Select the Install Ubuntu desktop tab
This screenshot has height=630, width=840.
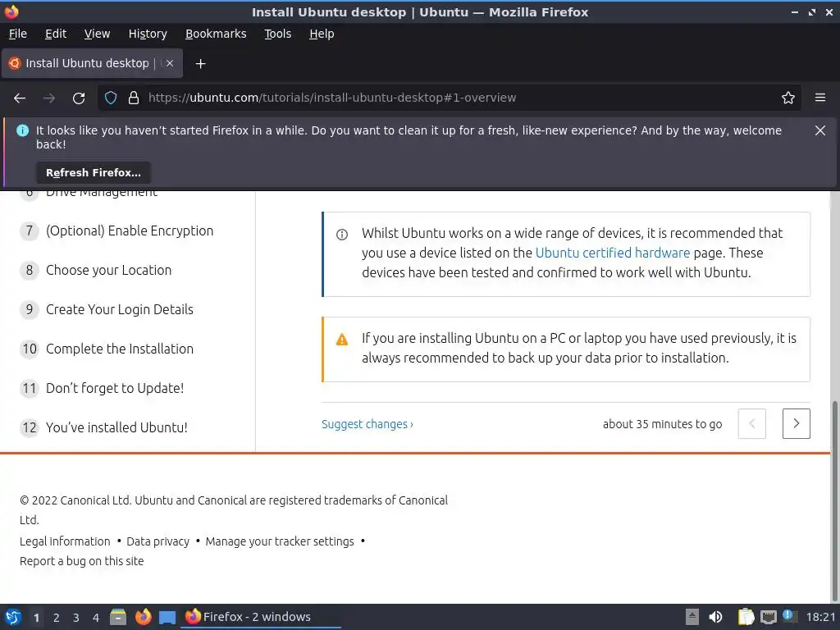(x=87, y=63)
